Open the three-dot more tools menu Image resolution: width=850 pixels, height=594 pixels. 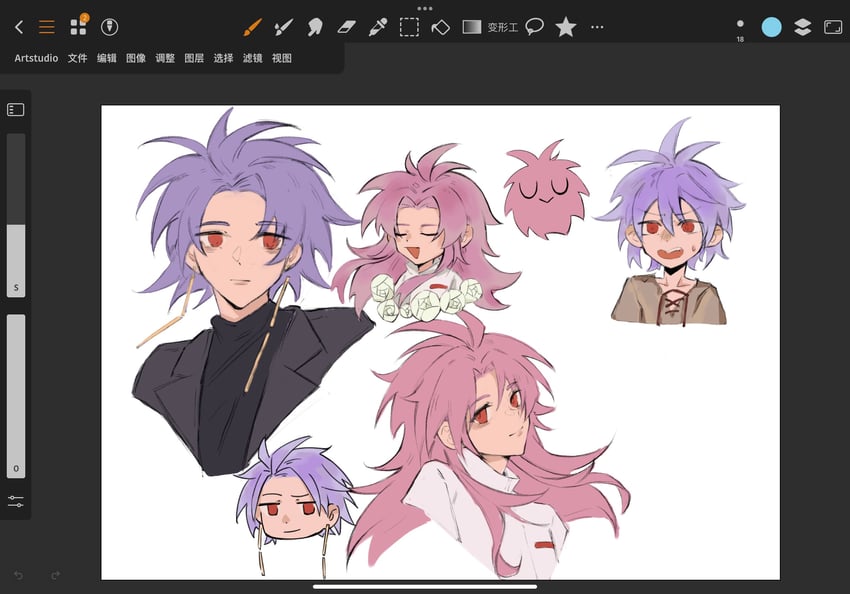[x=597, y=27]
